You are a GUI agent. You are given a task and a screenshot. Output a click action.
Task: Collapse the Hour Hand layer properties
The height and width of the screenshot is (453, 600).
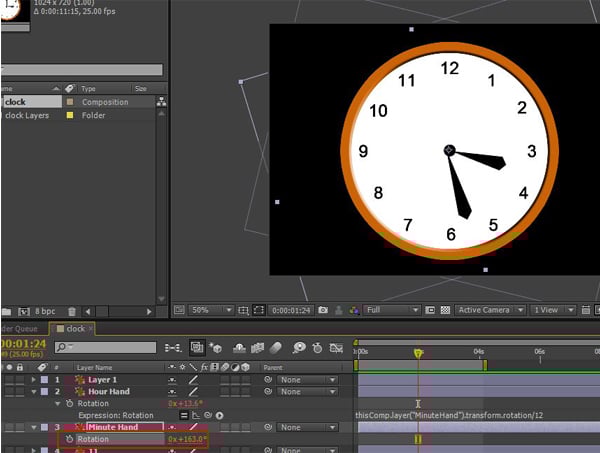tap(34, 392)
